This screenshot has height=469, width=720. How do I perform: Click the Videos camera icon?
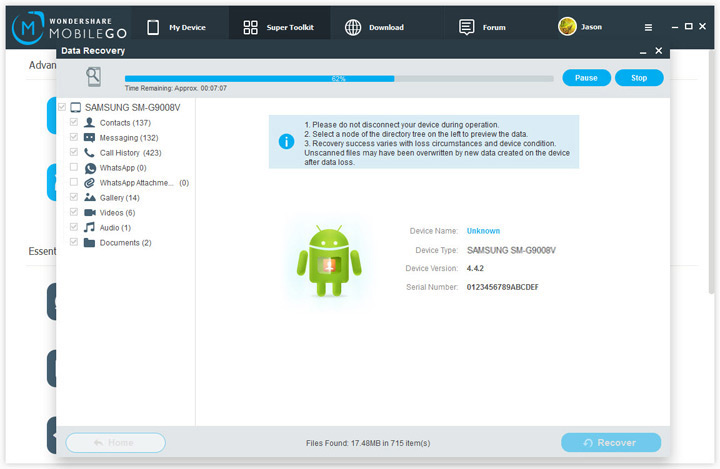[x=90, y=213]
